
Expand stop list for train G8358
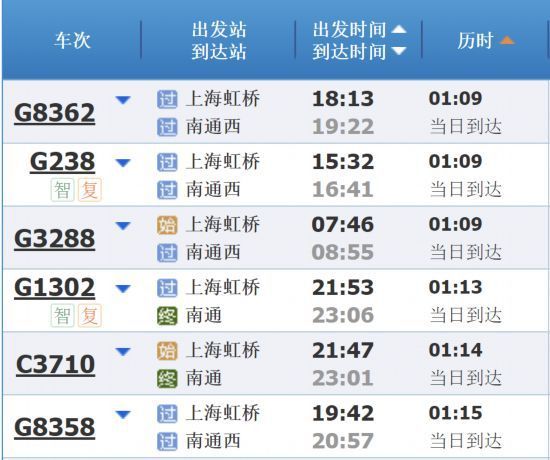point(123,414)
